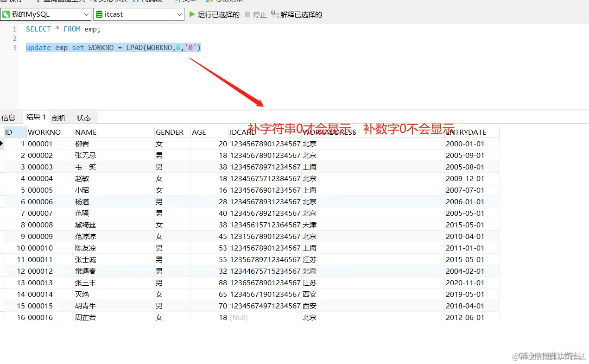Select name cell 小昭
The height and width of the screenshot is (364, 589).
click(x=114, y=190)
